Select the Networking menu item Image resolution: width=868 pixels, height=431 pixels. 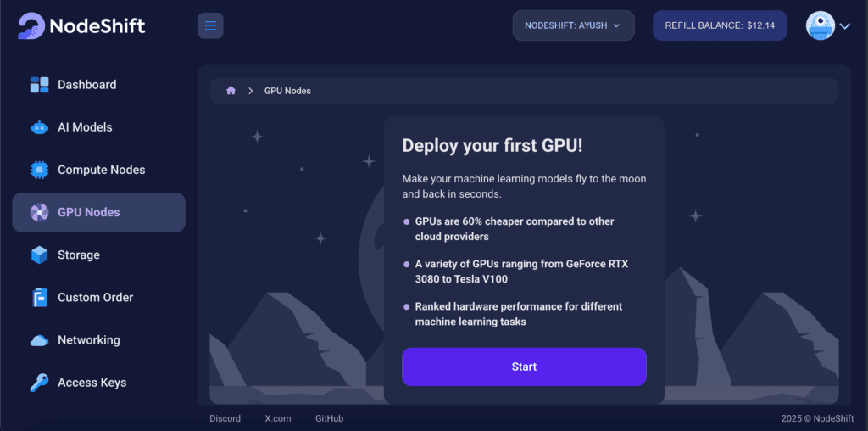click(x=88, y=340)
